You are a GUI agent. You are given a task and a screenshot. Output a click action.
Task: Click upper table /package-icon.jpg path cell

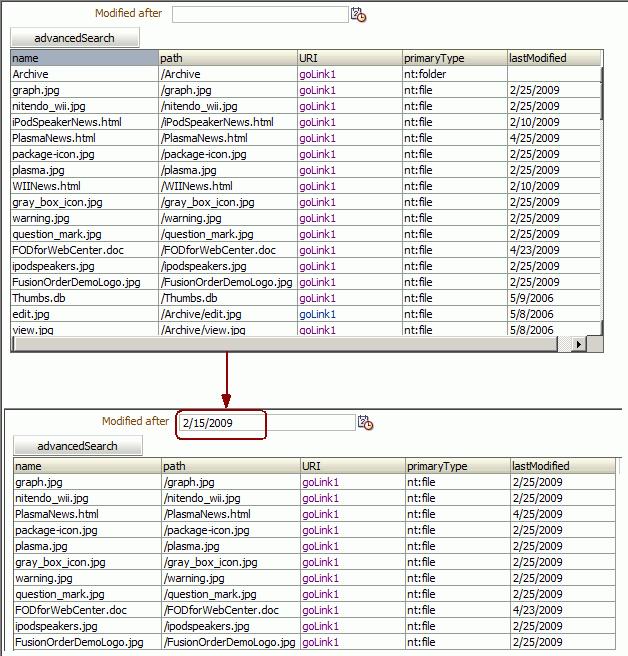tap(228, 154)
